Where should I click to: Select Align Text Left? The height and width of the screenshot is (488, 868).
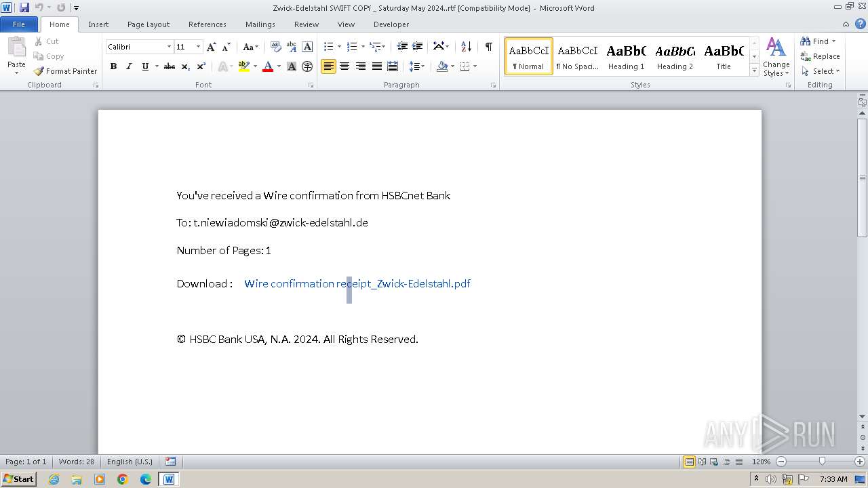point(329,66)
